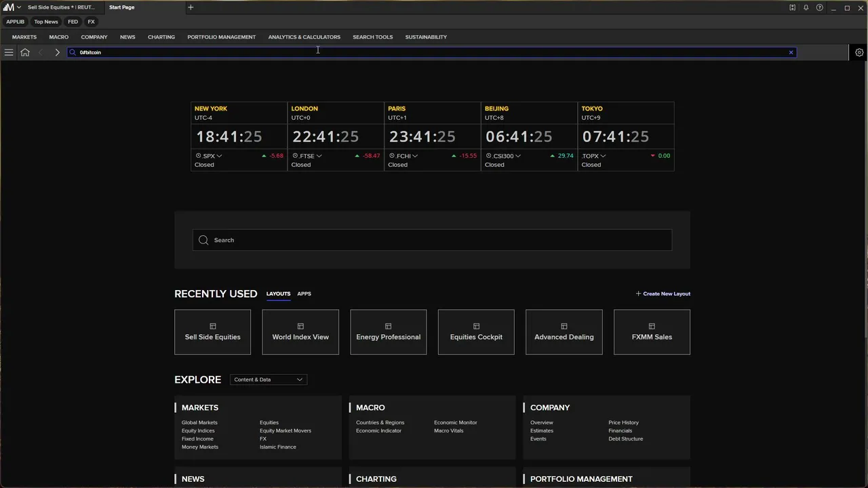Open settings gear icon
This screenshot has height=488, width=868.
coord(859,52)
